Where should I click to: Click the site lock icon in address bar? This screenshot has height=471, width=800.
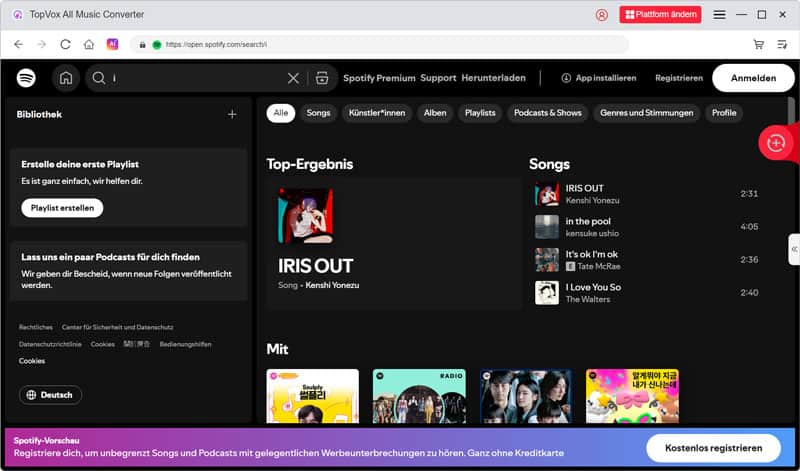(143, 45)
